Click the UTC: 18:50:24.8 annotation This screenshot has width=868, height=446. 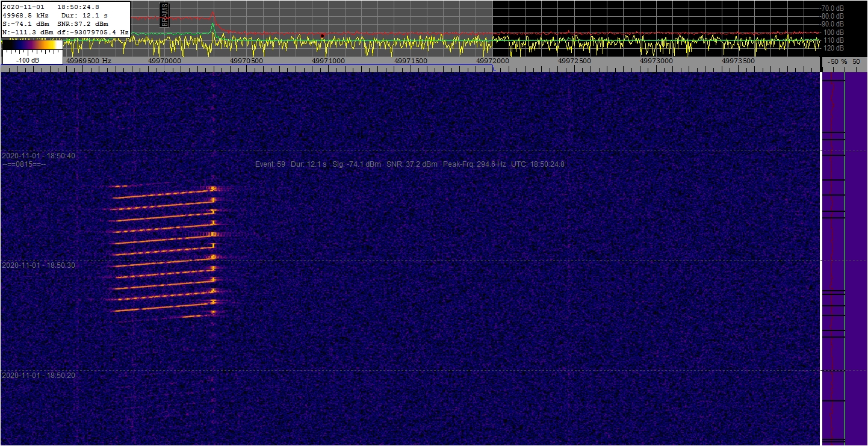(538, 164)
